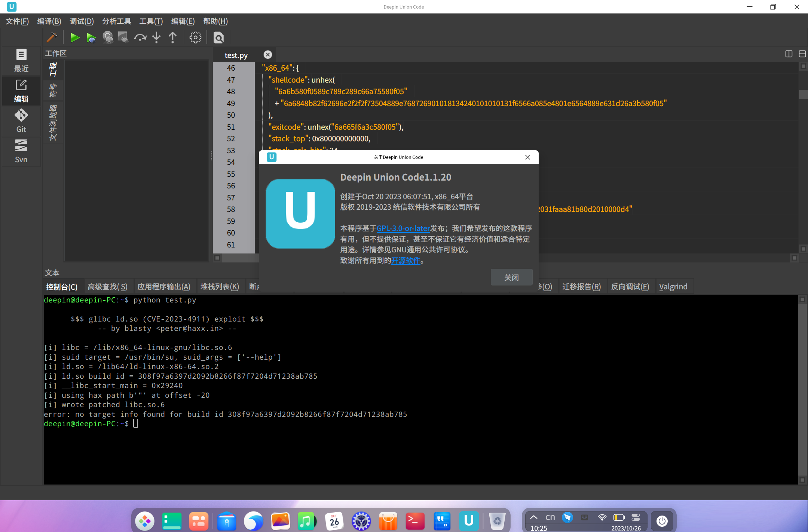Step over using the curved arrow icon
This screenshot has width=808, height=532.
click(x=140, y=37)
